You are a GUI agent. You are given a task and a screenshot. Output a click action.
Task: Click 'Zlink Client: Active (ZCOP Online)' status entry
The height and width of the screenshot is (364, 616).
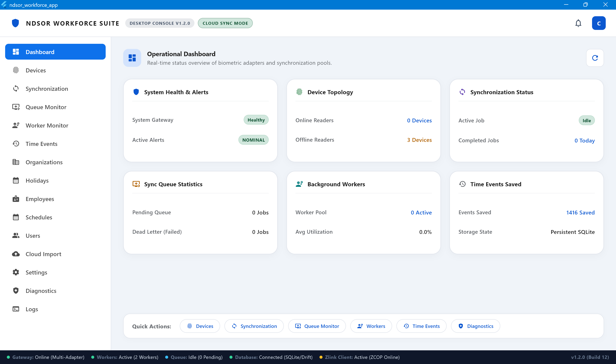coord(359,357)
